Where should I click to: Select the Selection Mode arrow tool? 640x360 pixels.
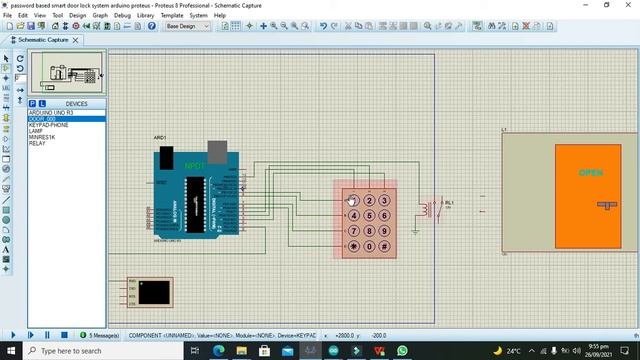[x=6, y=58]
